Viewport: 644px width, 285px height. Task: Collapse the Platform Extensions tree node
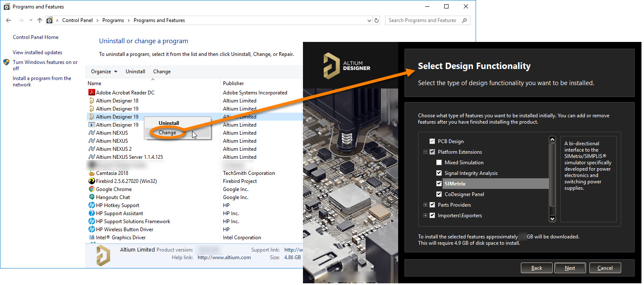click(425, 152)
